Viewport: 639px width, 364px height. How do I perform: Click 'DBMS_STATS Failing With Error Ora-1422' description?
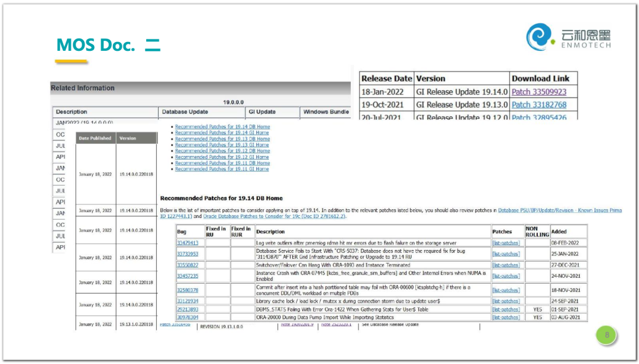click(342, 310)
